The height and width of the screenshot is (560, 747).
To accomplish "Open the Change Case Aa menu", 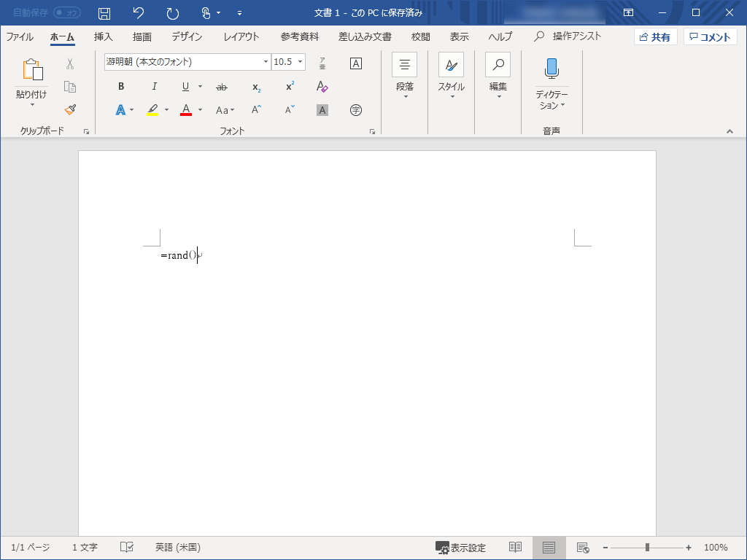I will tap(225, 110).
